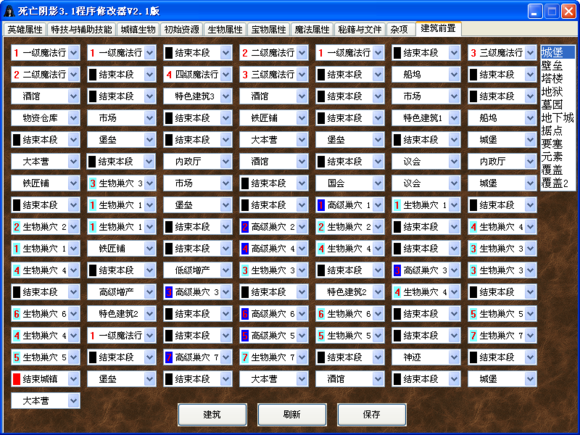
Task: Click the 建筑前置 tab
Action: pos(438,28)
